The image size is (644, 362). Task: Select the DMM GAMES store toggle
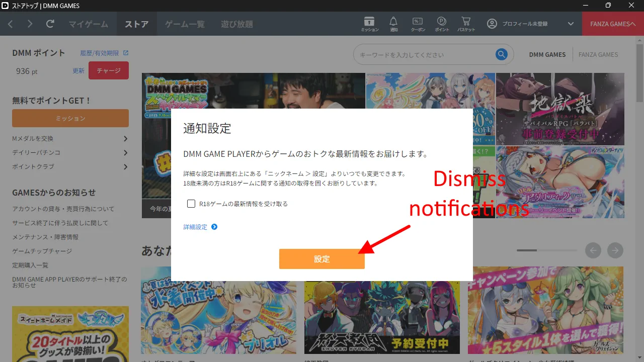pyautogui.click(x=547, y=54)
